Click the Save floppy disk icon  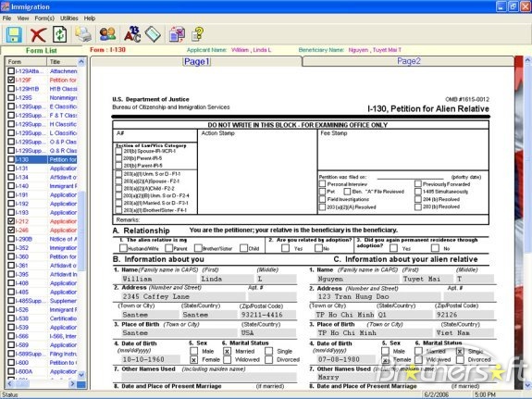pyautogui.click(x=14, y=34)
